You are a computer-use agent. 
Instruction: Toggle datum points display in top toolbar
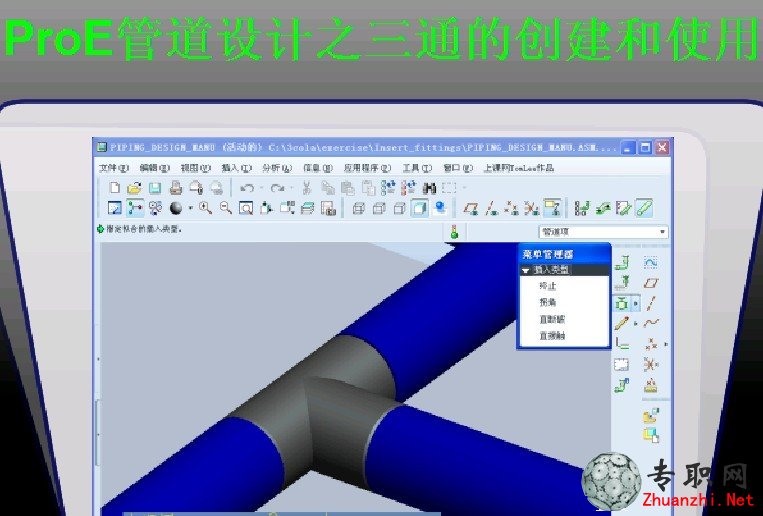click(x=511, y=208)
